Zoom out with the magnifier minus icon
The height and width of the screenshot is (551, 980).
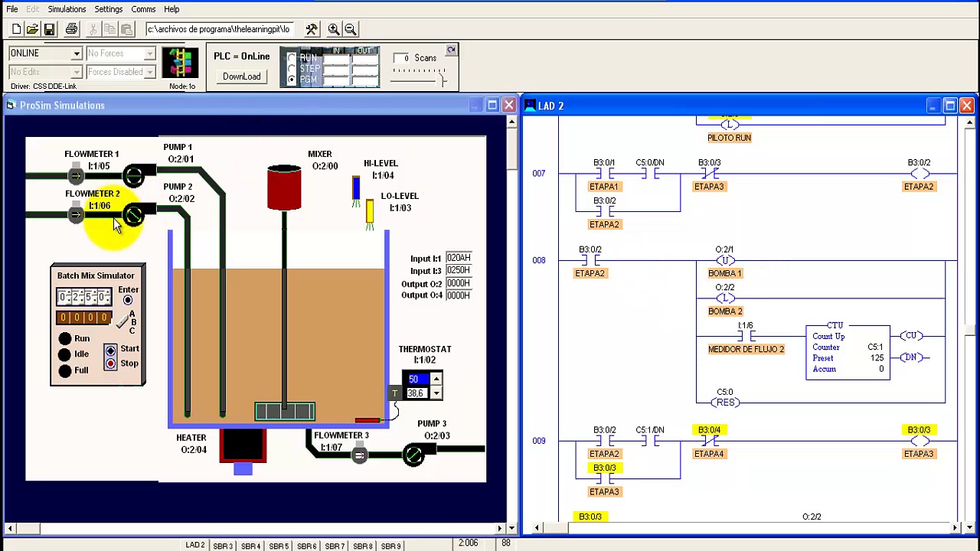pyautogui.click(x=350, y=29)
